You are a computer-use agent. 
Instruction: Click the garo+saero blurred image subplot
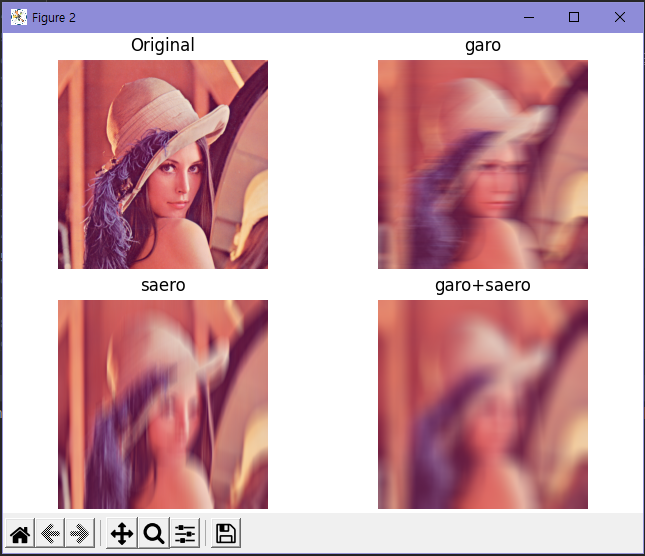pyautogui.click(x=483, y=404)
